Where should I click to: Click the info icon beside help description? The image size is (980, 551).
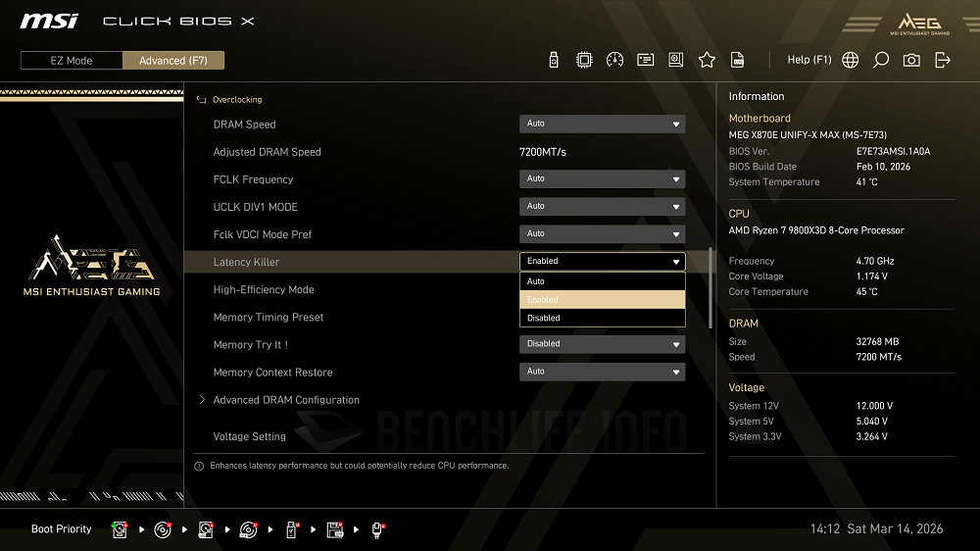(199, 466)
